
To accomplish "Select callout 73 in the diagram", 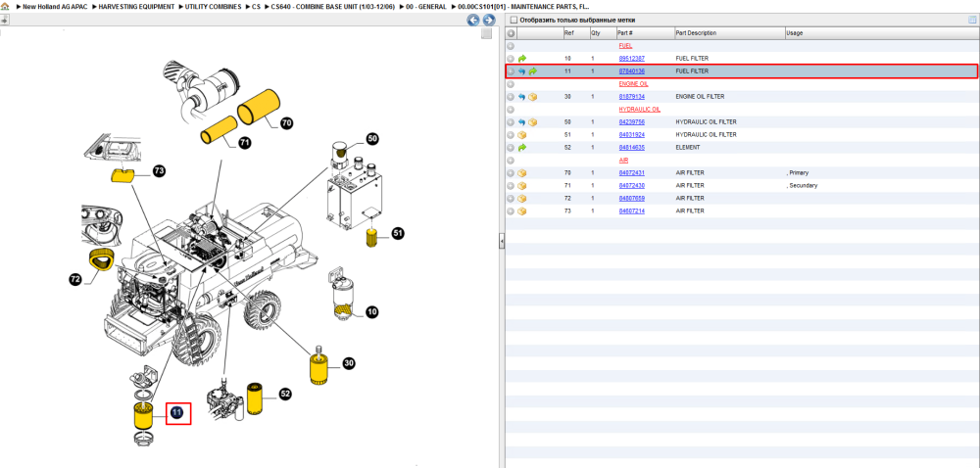I will [x=159, y=170].
